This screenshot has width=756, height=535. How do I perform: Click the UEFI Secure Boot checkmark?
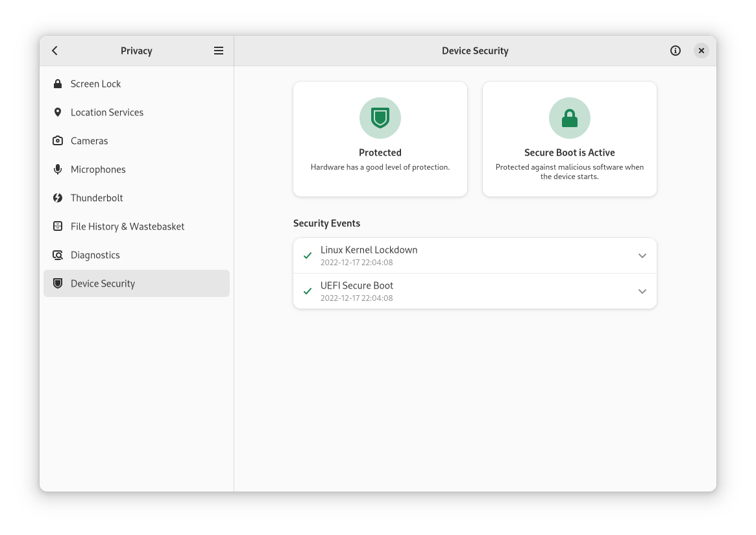[x=307, y=291]
